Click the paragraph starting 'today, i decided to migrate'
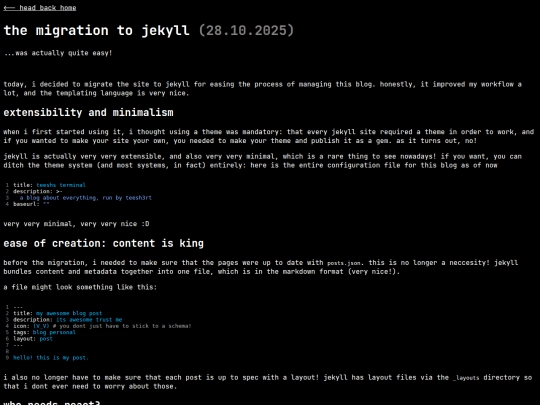The image size is (540, 405). click(x=262, y=89)
